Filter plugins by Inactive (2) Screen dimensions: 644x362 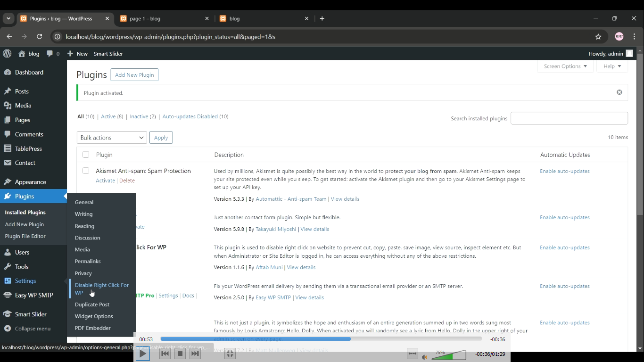click(143, 116)
